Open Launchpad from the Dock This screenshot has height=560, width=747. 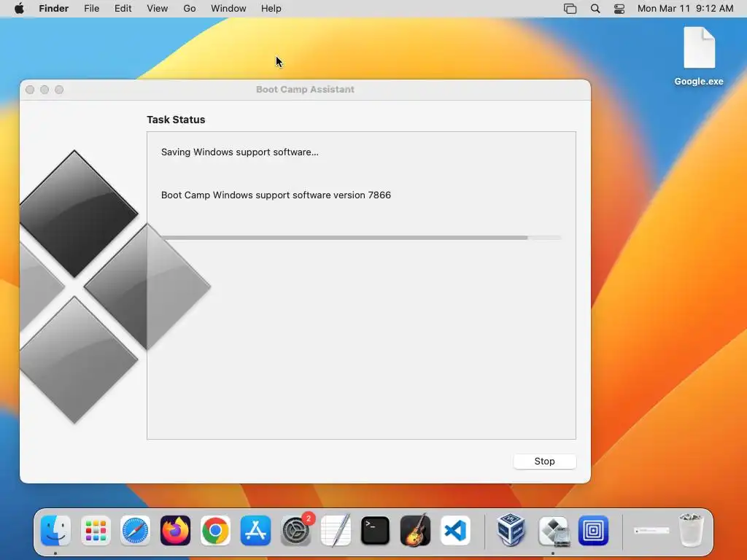tap(96, 531)
